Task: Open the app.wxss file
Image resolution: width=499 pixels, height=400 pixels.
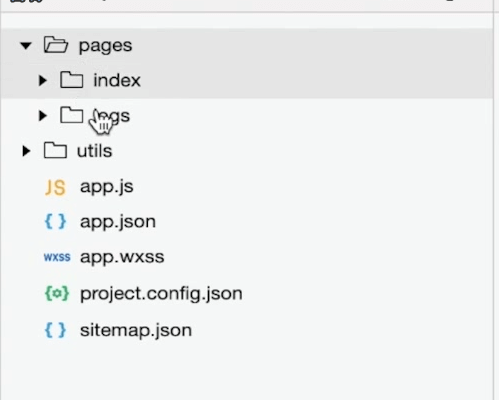Action: coord(122,258)
